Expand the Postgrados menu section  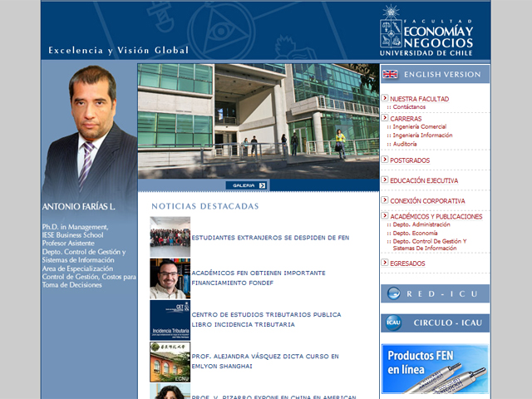[410, 160]
